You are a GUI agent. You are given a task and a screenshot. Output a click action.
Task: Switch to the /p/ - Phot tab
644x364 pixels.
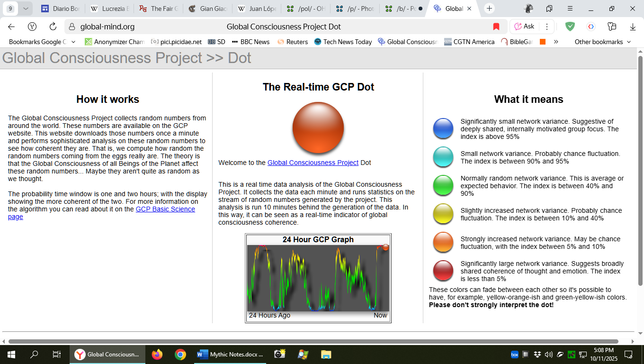355,9
